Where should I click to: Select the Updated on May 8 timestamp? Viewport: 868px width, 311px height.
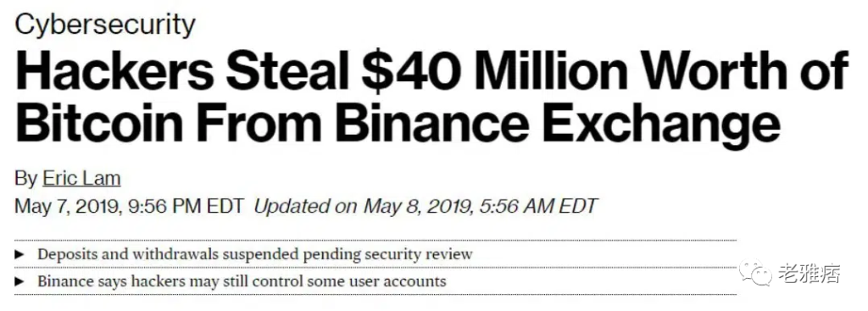pyautogui.click(x=426, y=206)
